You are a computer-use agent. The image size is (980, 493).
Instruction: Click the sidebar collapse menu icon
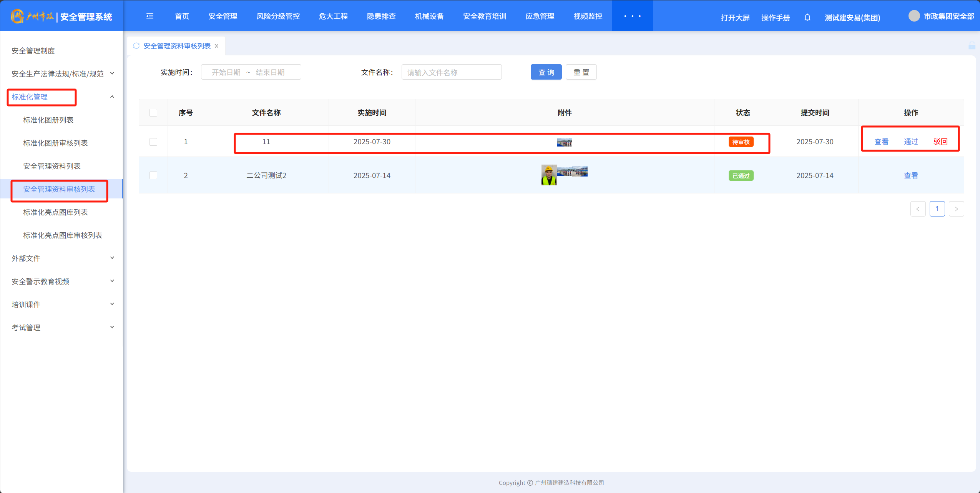coord(150,16)
